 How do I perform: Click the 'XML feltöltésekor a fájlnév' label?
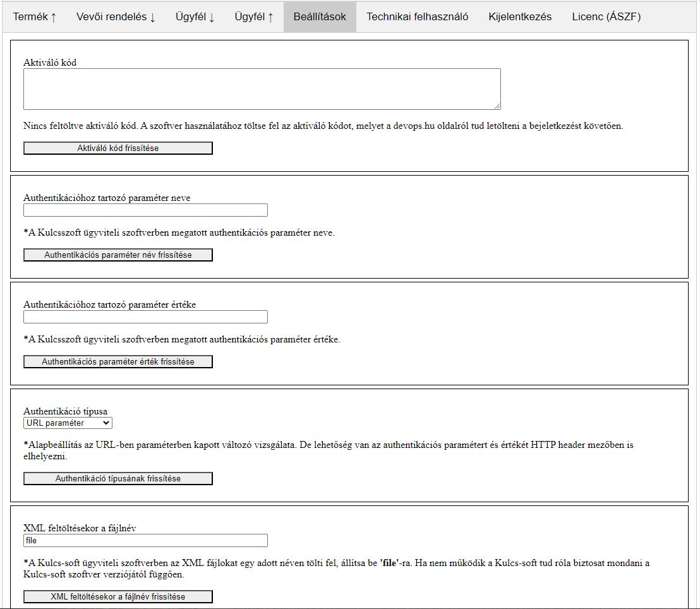(80, 528)
